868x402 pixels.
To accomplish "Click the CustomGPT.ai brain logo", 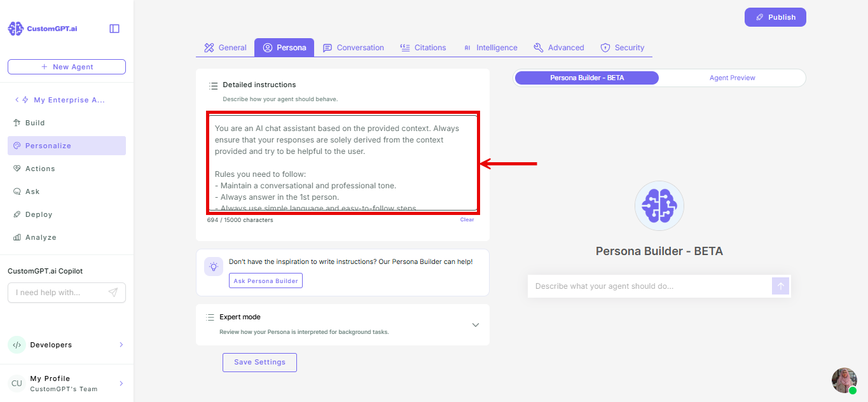I will pos(15,29).
